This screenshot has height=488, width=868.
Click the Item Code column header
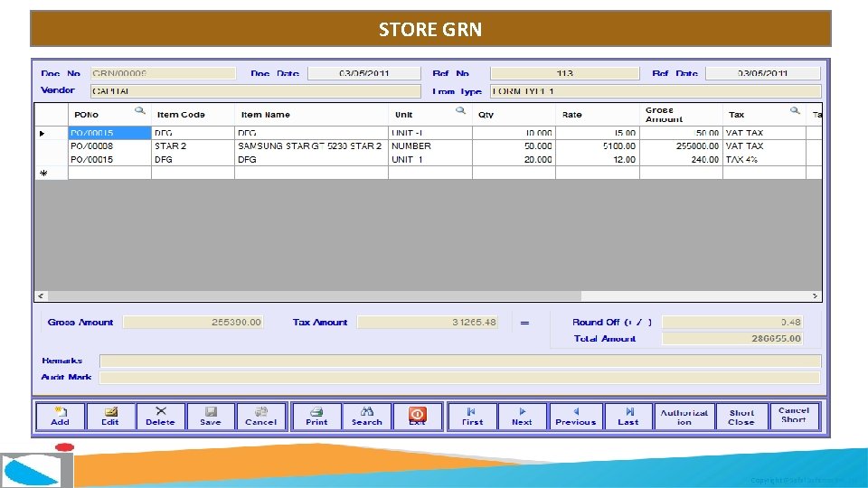193,115
